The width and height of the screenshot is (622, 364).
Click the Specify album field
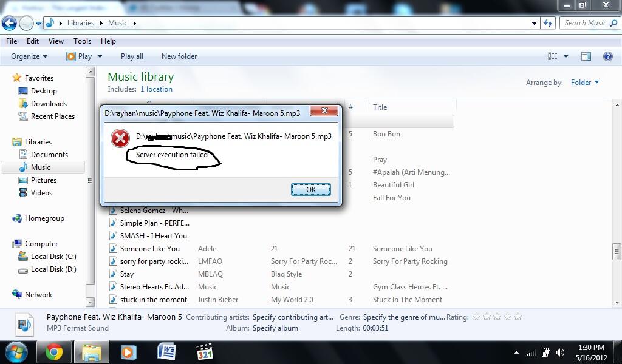[x=275, y=328]
